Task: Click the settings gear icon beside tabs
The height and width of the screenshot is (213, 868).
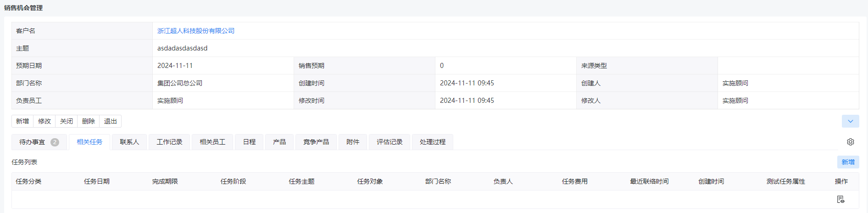Action: pos(850,142)
